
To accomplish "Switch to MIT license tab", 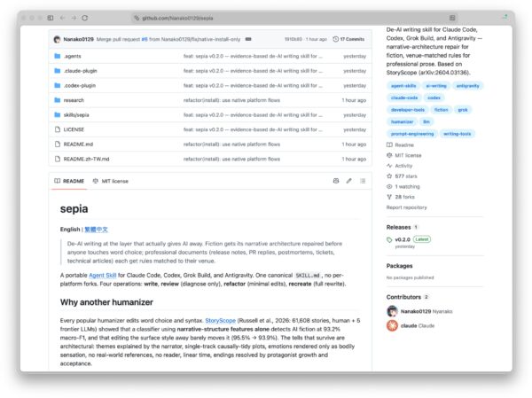I will [111, 181].
